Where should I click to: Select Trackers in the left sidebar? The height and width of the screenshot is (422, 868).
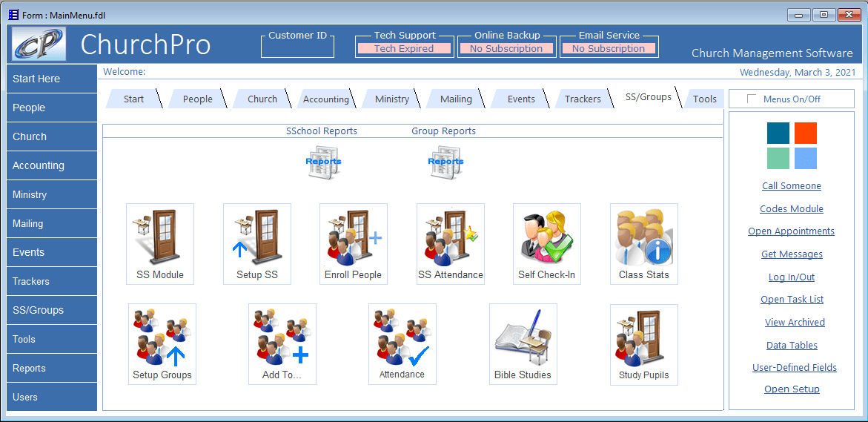click(52, 281)
